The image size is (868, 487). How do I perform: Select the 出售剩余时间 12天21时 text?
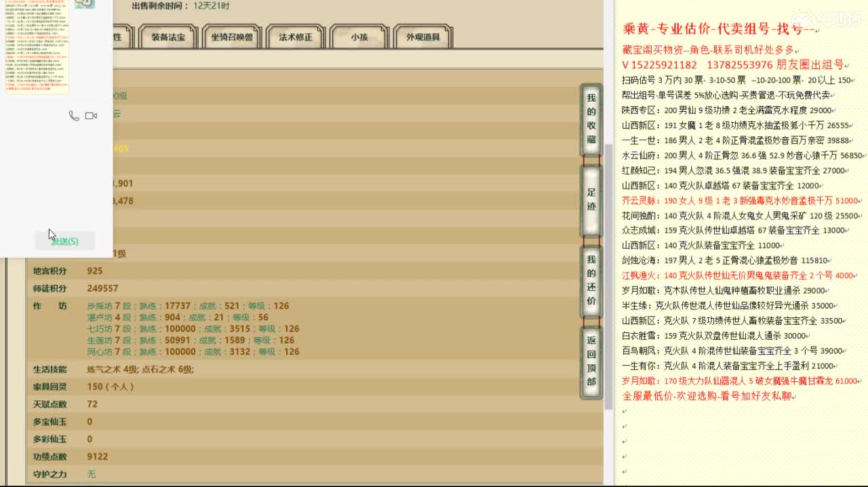click(x=181, y=6)
